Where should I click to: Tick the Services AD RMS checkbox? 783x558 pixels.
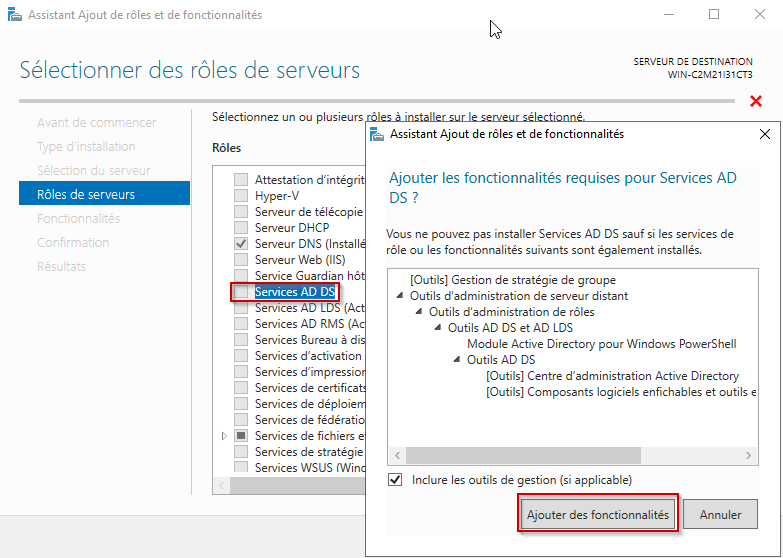coord(241,324)
